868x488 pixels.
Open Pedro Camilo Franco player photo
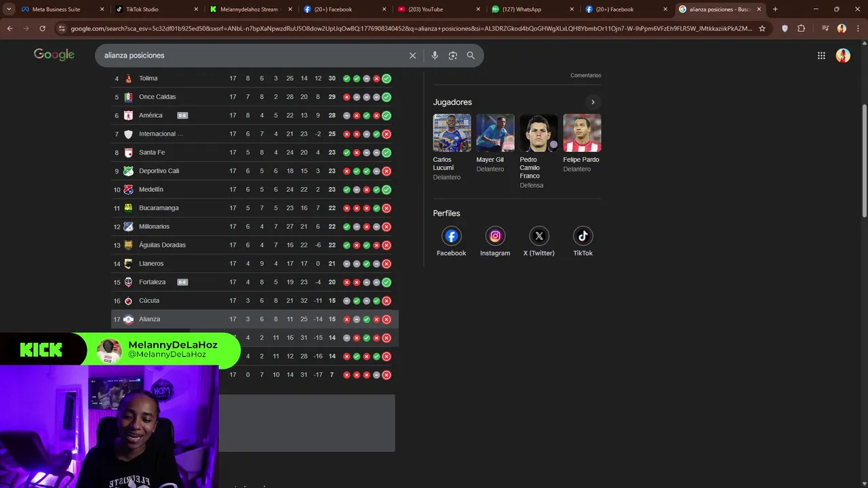pos(538,133)
